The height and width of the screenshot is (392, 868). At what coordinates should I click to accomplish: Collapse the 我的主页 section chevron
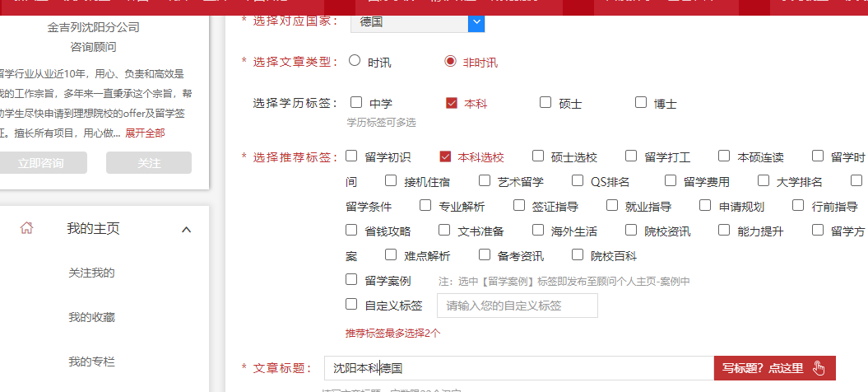(187, 229)
